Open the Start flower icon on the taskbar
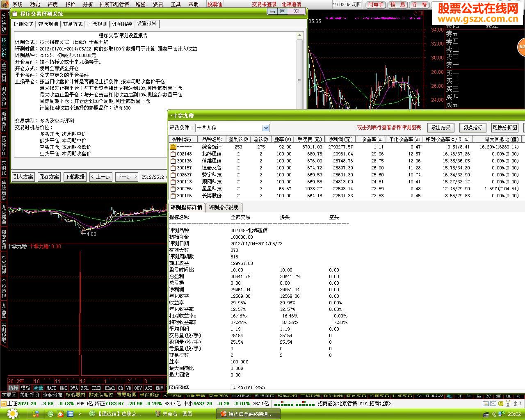 [x=13, y=414]
